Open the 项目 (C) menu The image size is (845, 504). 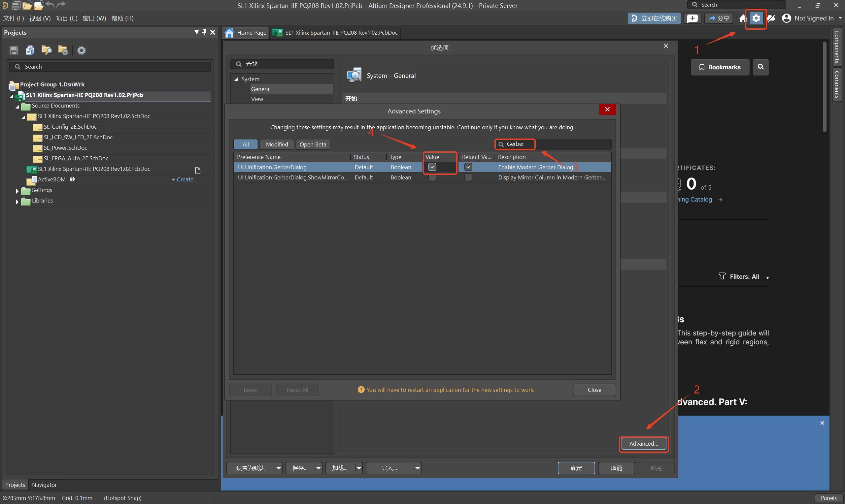pos(67,18)
